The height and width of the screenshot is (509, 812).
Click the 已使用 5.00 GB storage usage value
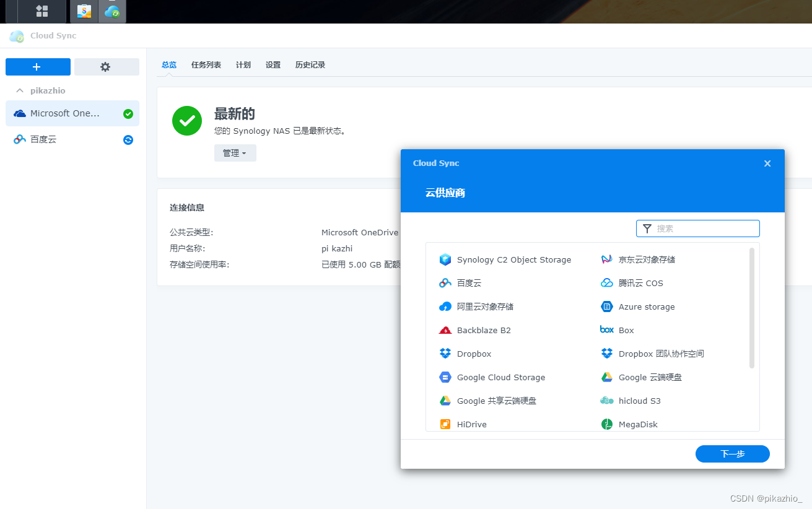pyautogui.click(x=361, y=265)
